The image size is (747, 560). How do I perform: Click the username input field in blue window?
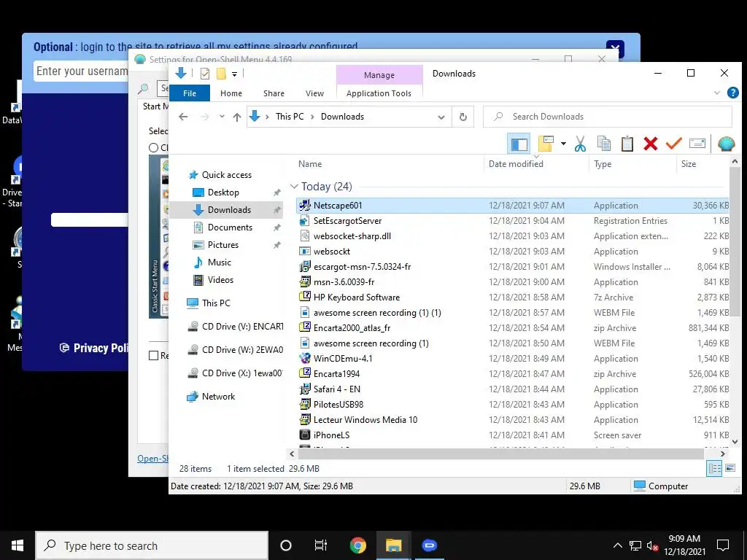pyautogui.click(x=82, y=71)
